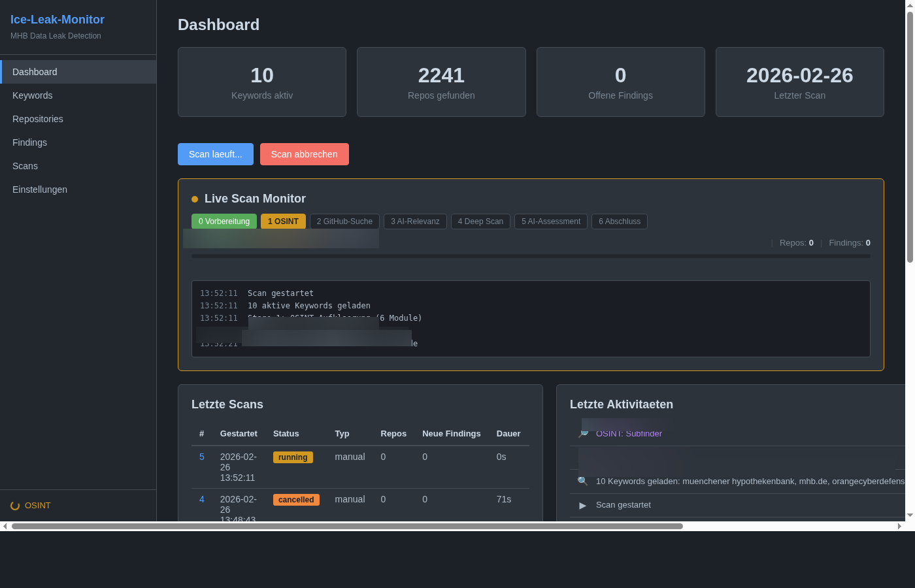Click the OSINT spinner icon in sidebar footer
This screenshot has width=915, height=588.
click(x=15, y=506)
